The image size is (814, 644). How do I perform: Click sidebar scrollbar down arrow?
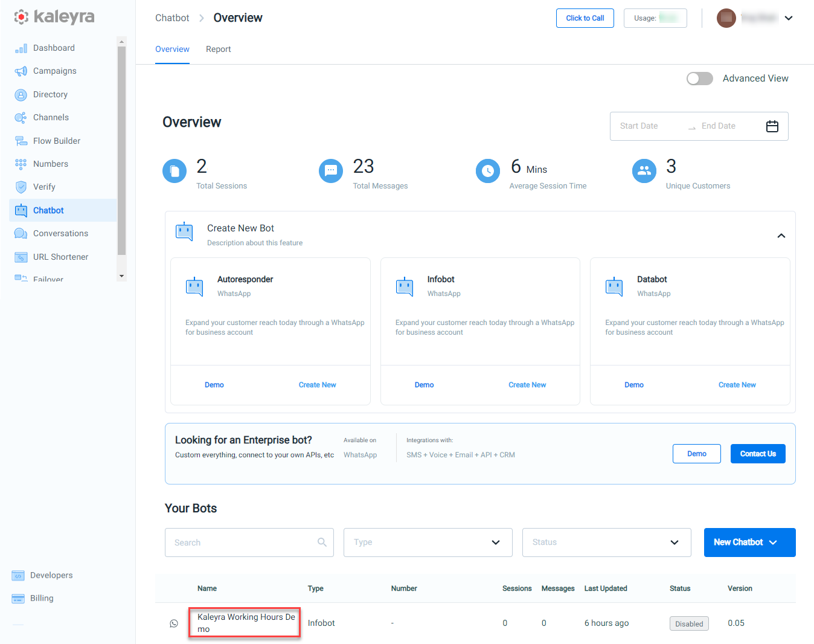pos(121,276)
